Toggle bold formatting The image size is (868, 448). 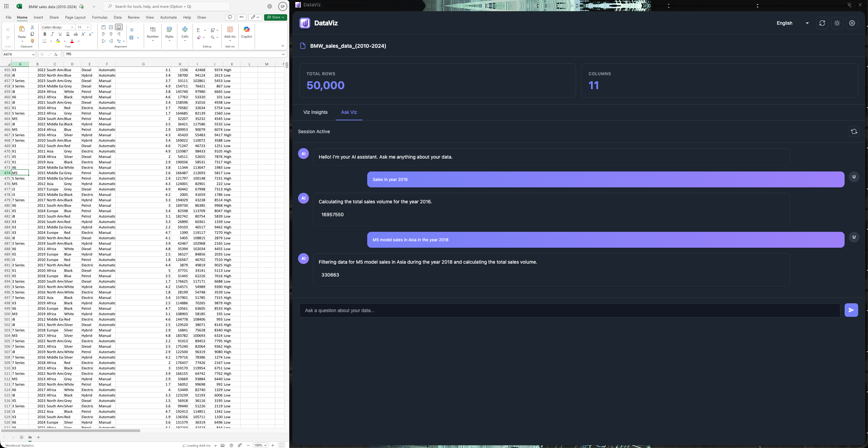(x=45, y=34)
